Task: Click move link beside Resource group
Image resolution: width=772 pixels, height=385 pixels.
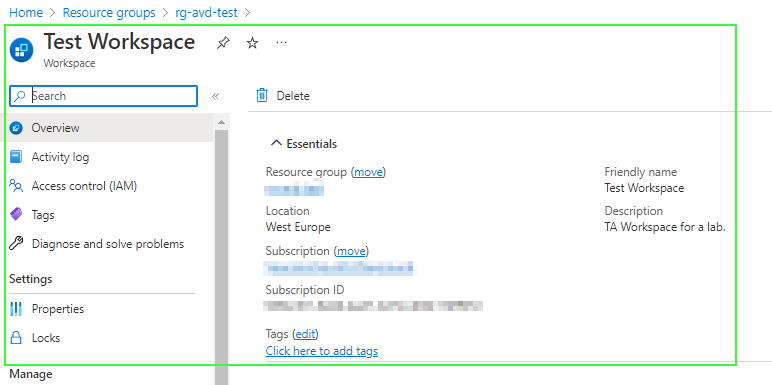Action: pyautogui.click(x=369, y=172)
